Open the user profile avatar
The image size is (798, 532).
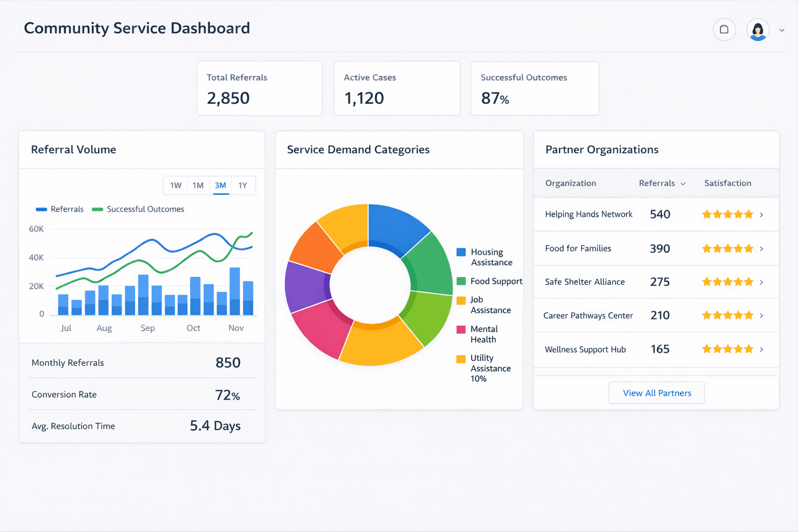point(757,30)
